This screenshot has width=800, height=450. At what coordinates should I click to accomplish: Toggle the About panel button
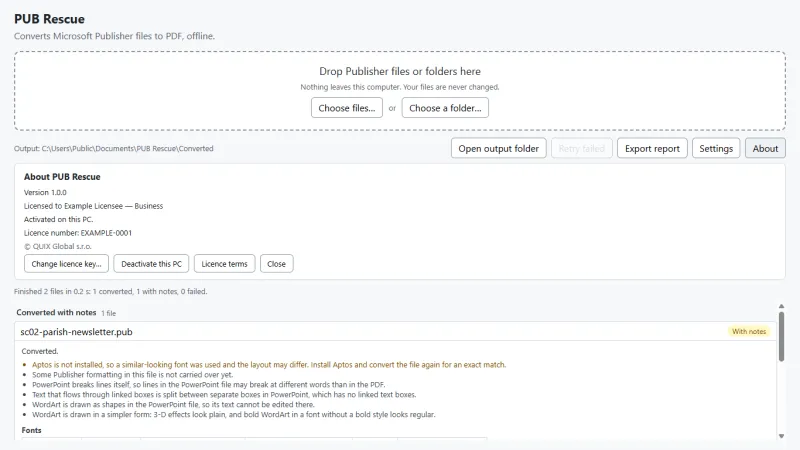tap(765, 148)
